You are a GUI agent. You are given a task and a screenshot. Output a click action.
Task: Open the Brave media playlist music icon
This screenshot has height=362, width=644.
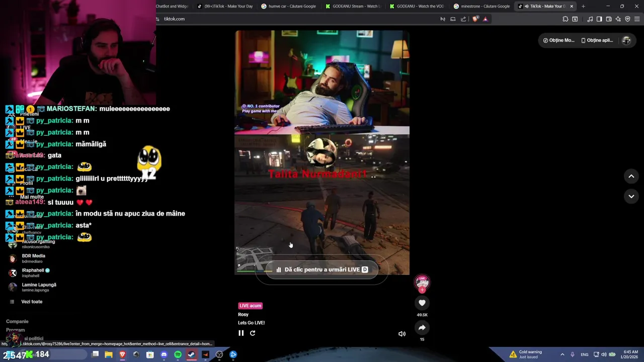tap(590, 19)
